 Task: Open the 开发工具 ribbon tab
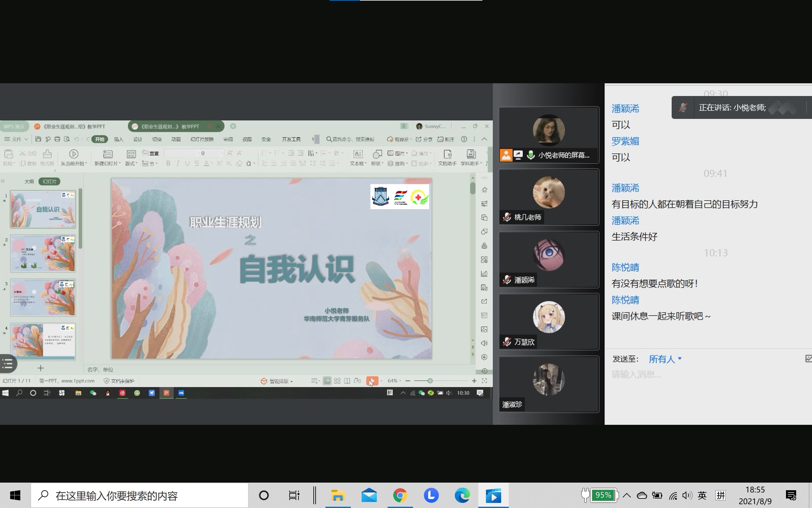[x=291, y=139]
